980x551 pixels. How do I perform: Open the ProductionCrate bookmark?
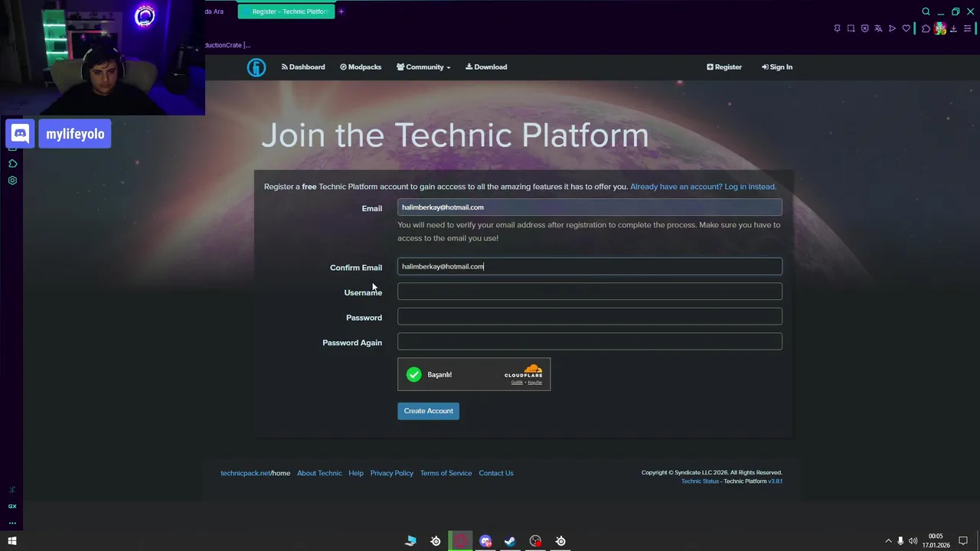(227, 45)
